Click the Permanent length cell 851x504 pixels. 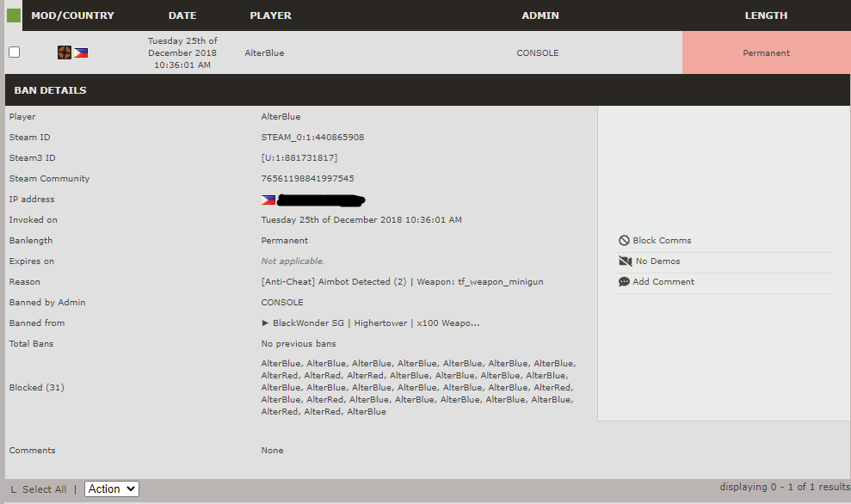(767, 52)
